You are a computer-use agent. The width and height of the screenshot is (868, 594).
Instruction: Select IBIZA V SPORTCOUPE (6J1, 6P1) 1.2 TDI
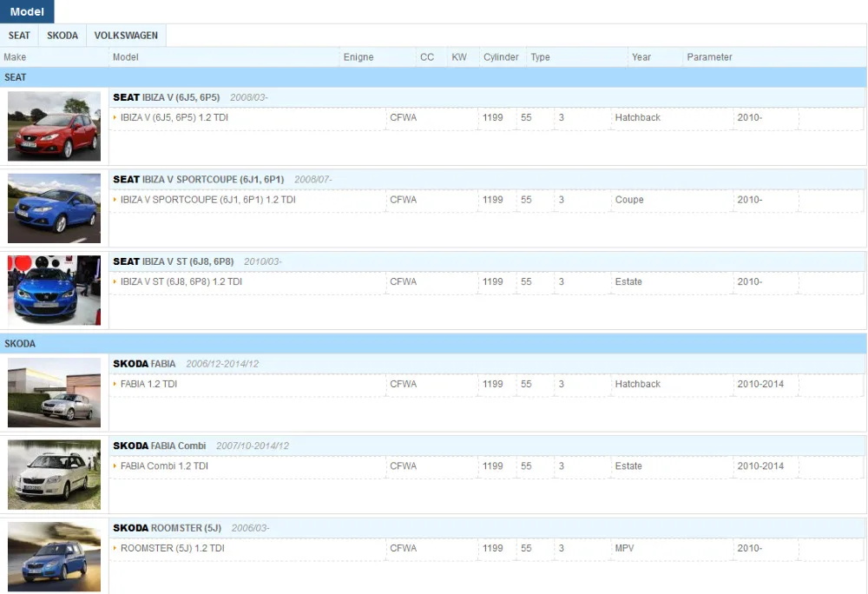pos(208,199)
